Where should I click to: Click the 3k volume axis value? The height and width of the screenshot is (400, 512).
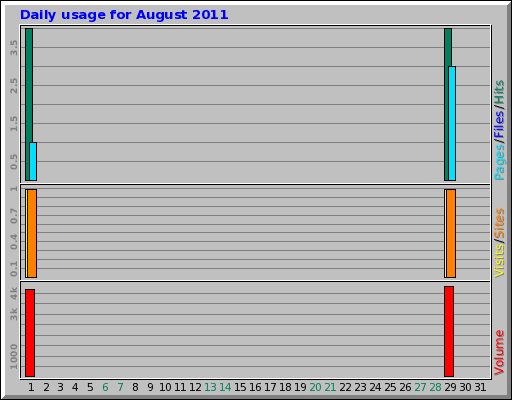[x=14, y=314]
